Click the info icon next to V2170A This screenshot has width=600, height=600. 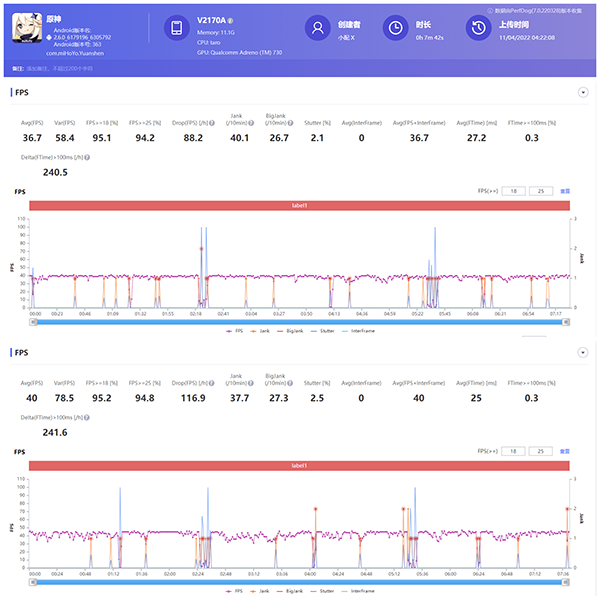point(230,20)
